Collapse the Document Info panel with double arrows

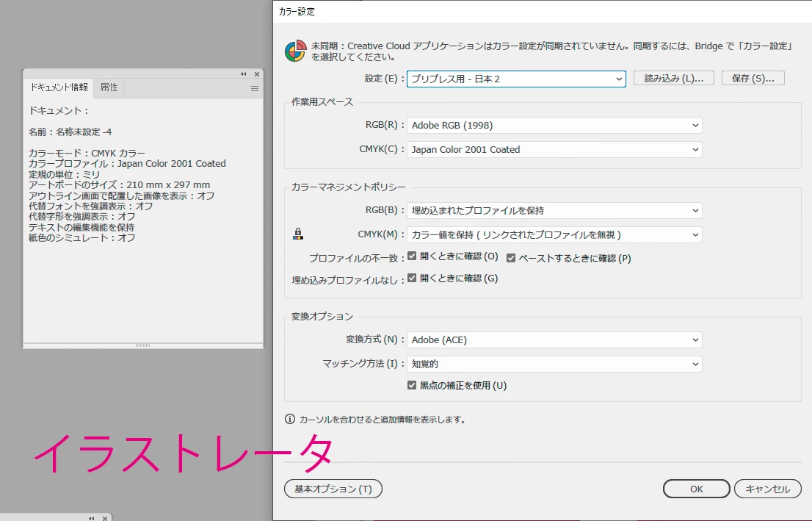point(244,74)
